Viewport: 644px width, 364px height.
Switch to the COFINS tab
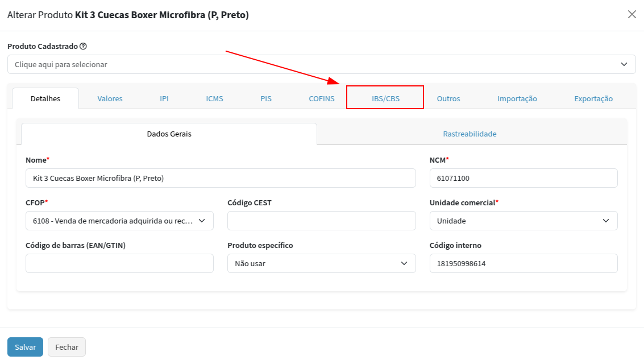(x=322, y=98)
